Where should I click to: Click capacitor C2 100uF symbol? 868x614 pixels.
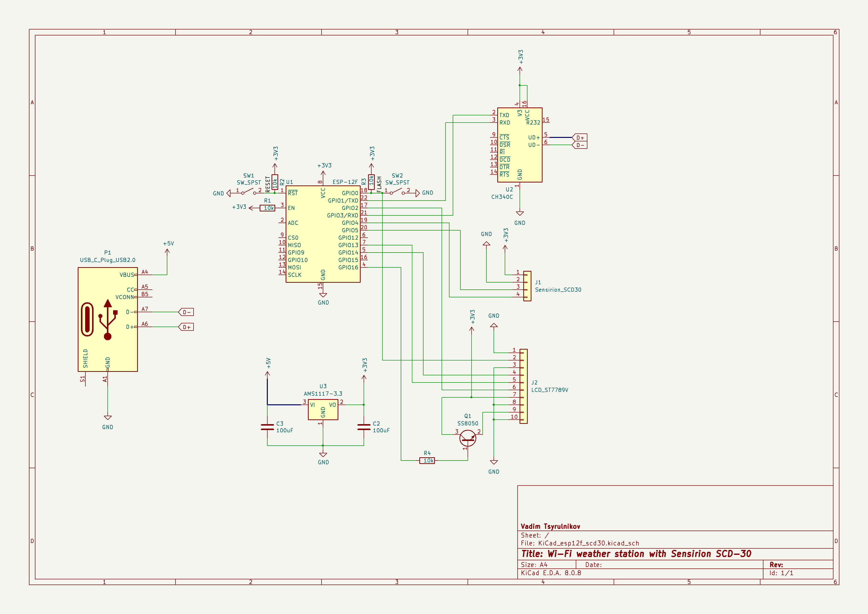point(364,427)
